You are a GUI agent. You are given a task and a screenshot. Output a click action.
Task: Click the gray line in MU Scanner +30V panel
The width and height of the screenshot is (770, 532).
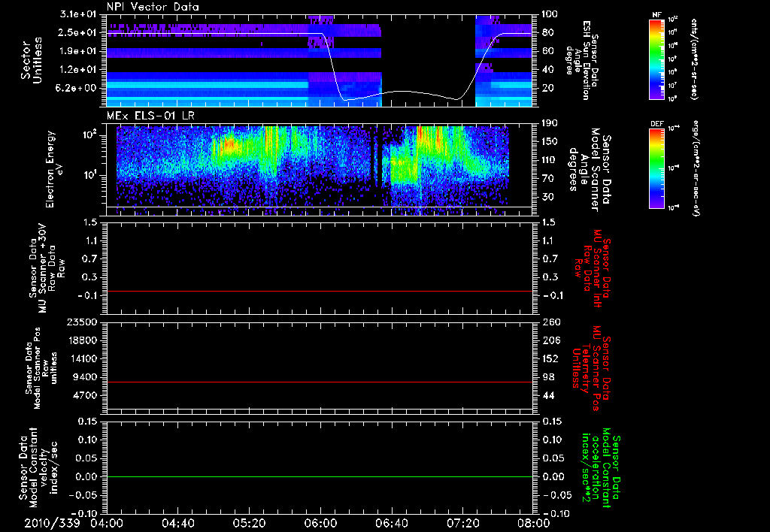click(x=320, y=291)
